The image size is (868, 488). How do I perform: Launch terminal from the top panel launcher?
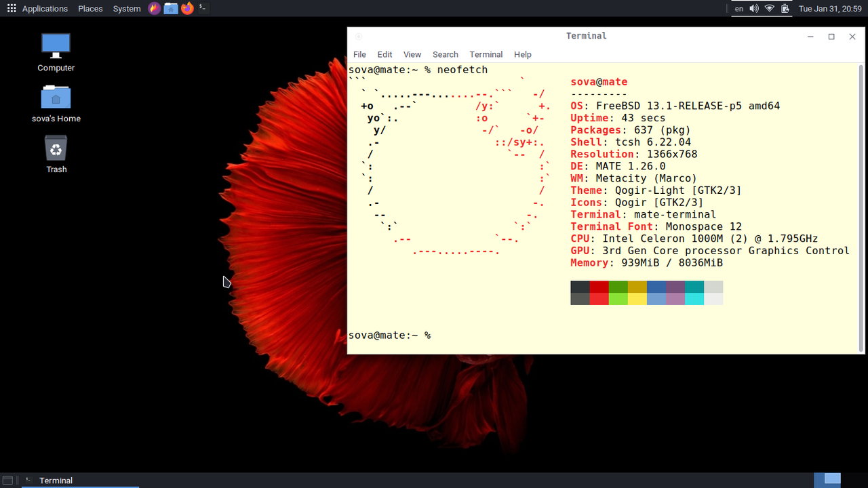[203, 9]
